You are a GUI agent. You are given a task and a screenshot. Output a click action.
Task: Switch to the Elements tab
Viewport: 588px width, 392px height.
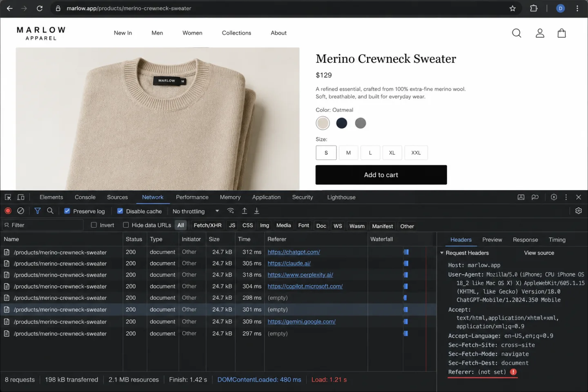pos(51,197)
